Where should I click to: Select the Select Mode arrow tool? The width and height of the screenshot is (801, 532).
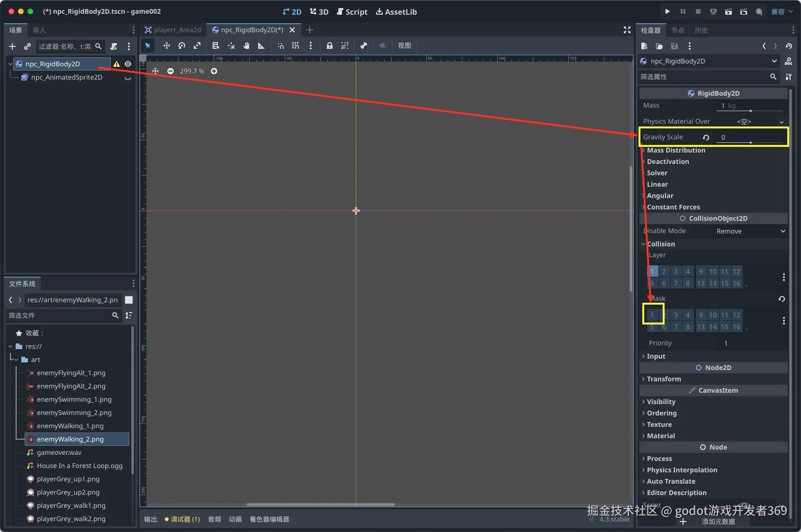coord(148,45)
